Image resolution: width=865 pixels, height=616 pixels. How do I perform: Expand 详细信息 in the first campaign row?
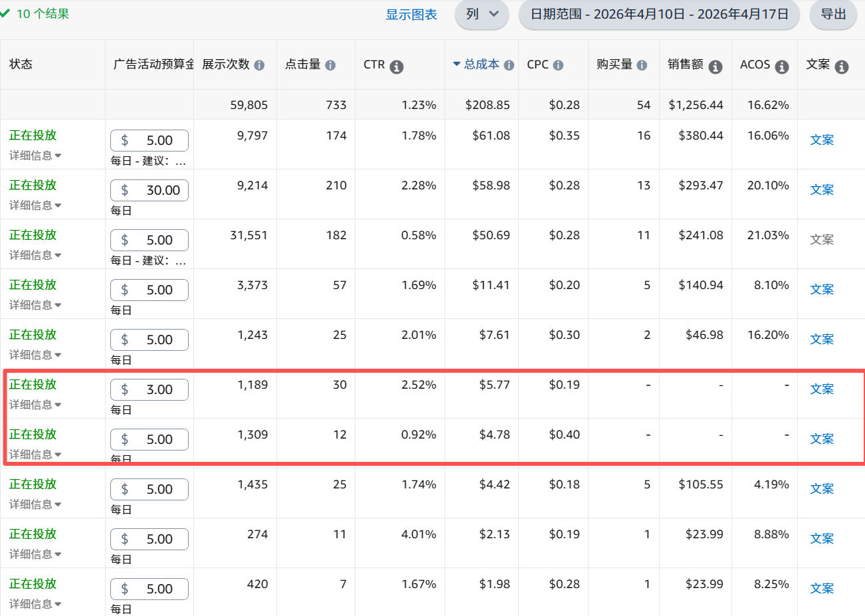pyautogui.click(x=35, y=155)
